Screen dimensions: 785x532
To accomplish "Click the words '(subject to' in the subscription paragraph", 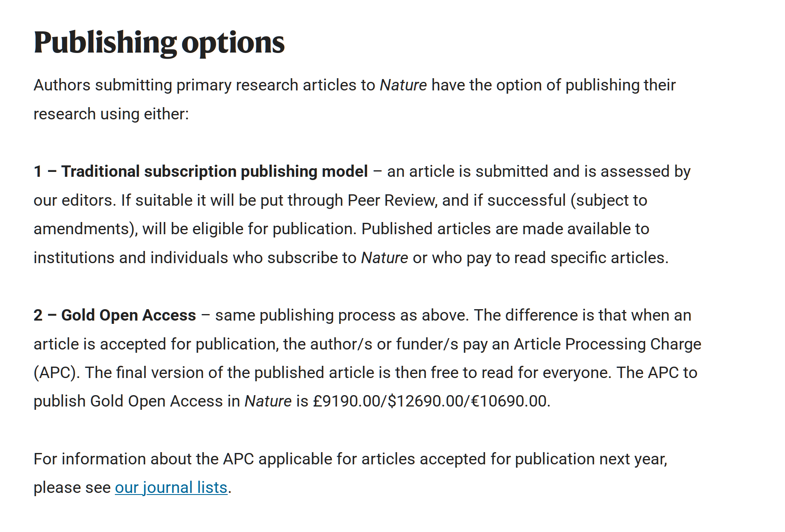I will point(609,200).
